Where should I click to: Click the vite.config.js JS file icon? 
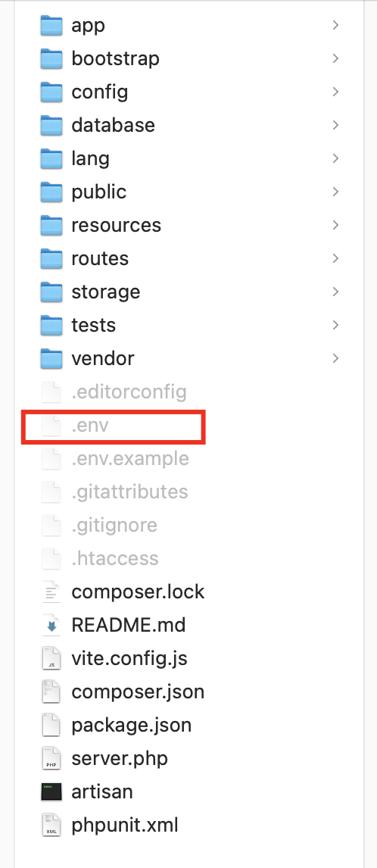point(51,658)
